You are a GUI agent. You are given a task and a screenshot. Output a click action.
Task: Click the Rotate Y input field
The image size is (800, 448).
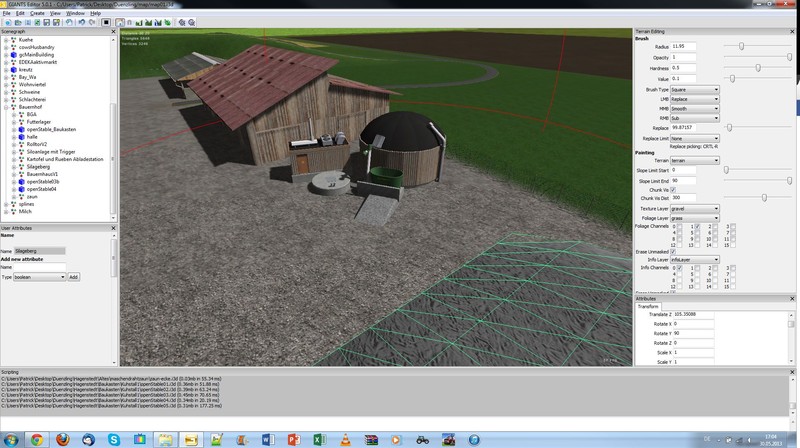(x=693, y=333)
